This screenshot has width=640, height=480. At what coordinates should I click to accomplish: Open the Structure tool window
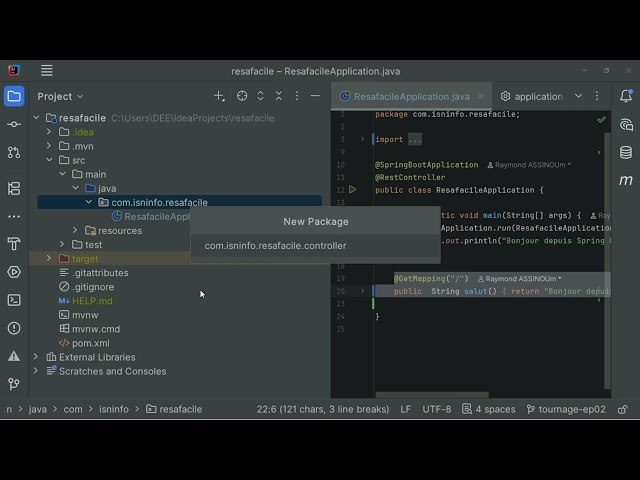[14, 189]
